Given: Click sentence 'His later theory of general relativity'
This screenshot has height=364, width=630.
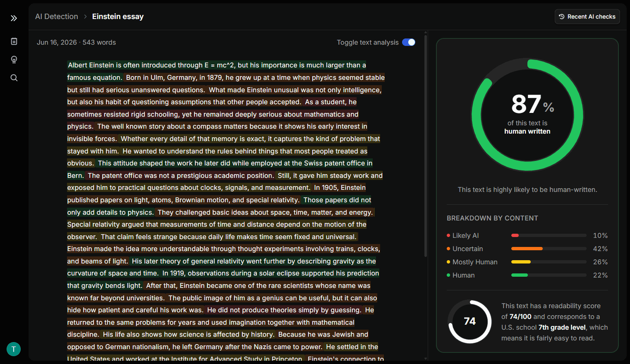Looking at the screenshot, I should (254, 261).
